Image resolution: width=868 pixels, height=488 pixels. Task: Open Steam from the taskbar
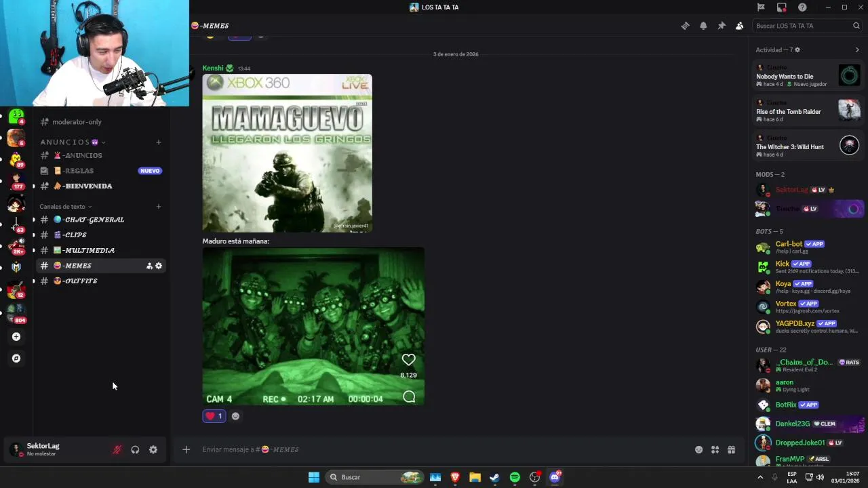[x=494, y=477]
